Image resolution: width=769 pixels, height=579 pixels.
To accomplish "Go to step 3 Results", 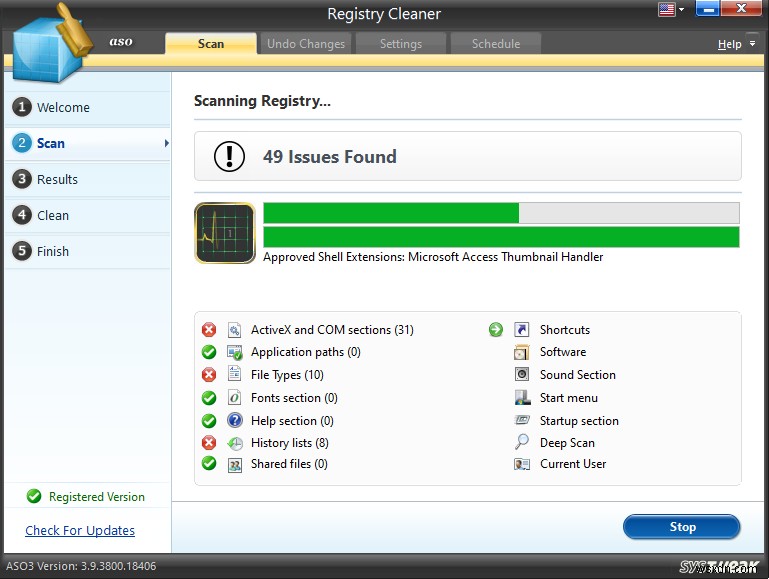I will tap(87, 179).
